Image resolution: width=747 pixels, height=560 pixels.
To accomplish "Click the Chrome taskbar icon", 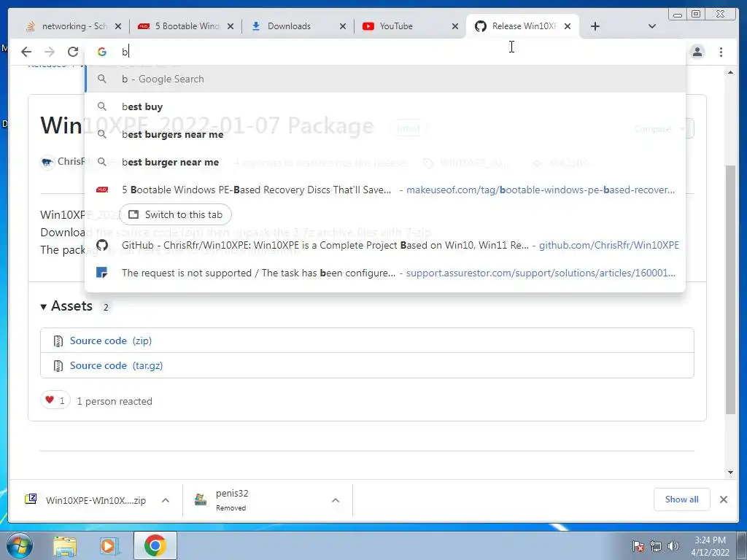I will [x=155, y=545].
